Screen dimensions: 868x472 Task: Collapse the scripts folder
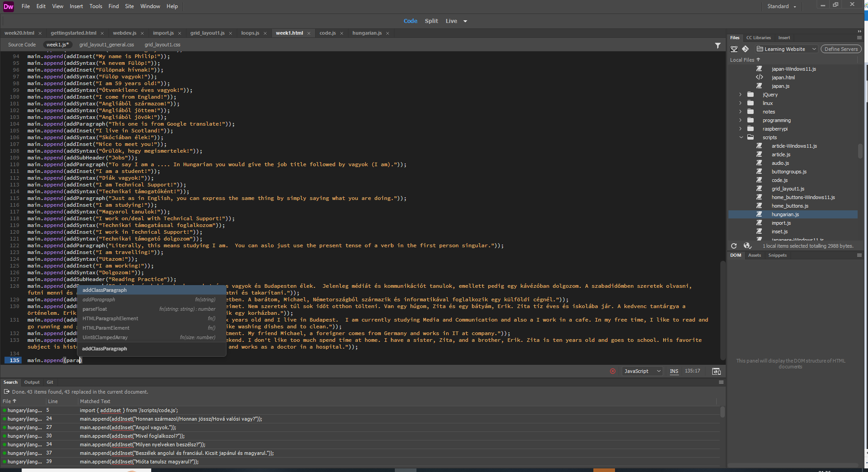click(x=741, y=137)
